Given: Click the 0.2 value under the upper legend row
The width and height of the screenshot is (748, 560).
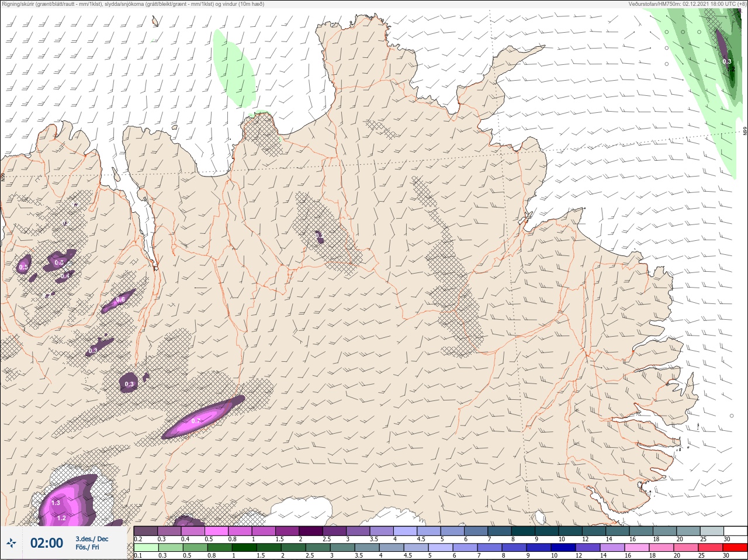Looking at the screenshot, I should coord(138,538).
